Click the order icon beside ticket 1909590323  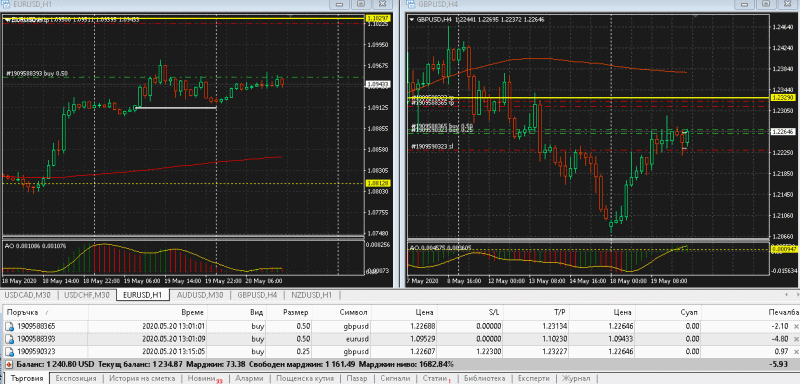click(x=9, y=352)
